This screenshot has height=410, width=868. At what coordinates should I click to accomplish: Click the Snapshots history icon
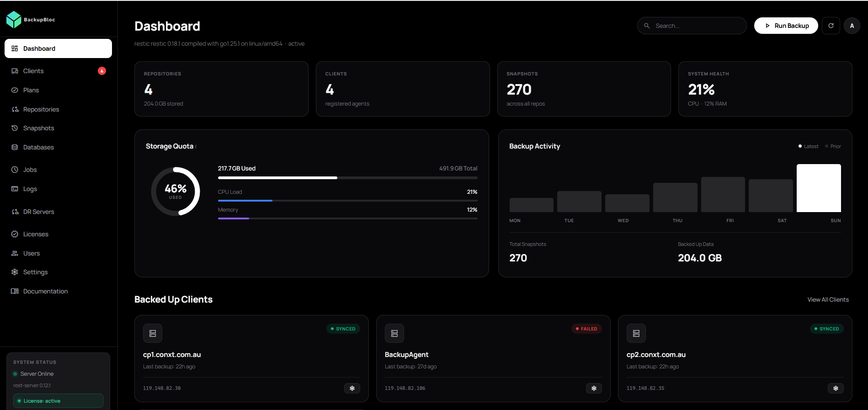click(15, 128)
